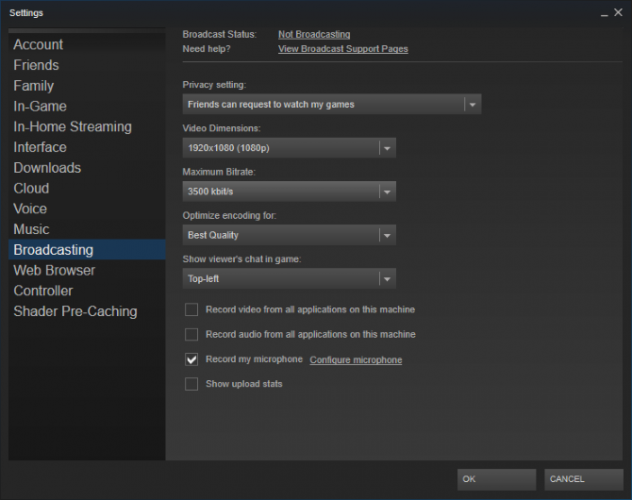Open Downloads settings
Viewport: 632px width, 500px height.
point(87,168)
